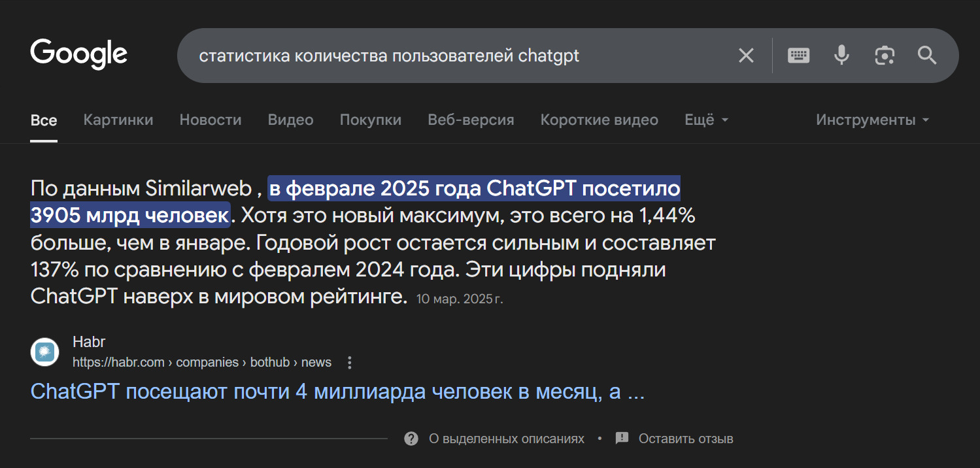Viewport: 980px width, 468px height.
Task: Switch to the Видео tab
Action: click(x=290, y=120)
